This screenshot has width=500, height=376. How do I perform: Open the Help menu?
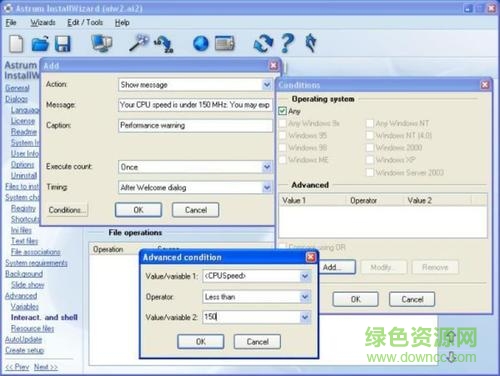coord(122,23)
